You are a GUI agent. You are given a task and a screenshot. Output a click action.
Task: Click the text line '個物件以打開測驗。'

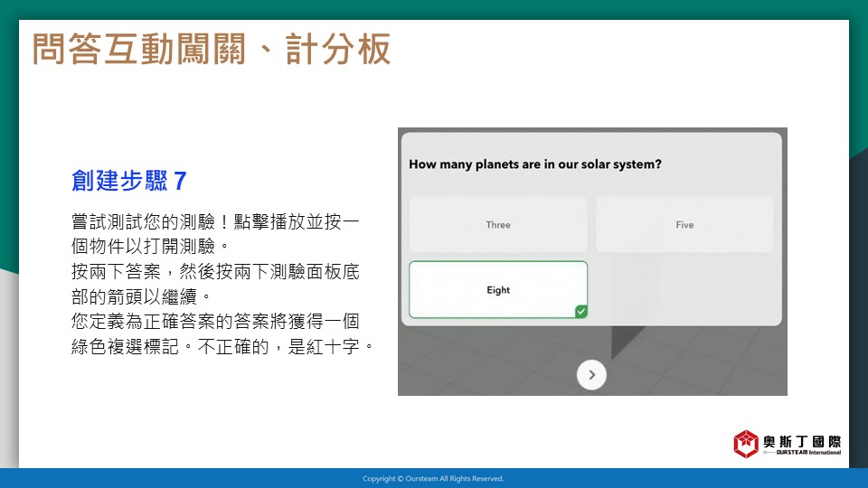[150, 246]
